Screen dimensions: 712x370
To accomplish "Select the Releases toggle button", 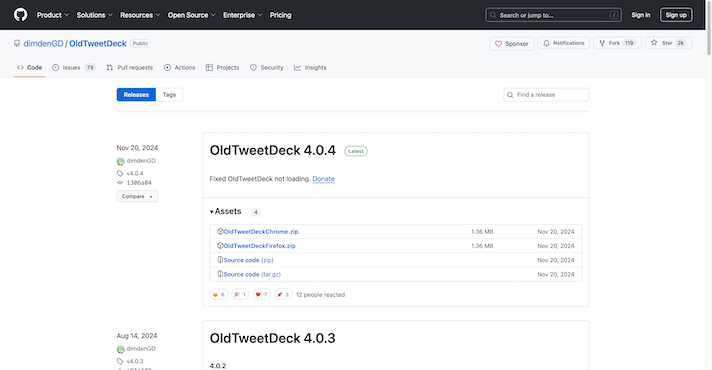I will 136,94.
